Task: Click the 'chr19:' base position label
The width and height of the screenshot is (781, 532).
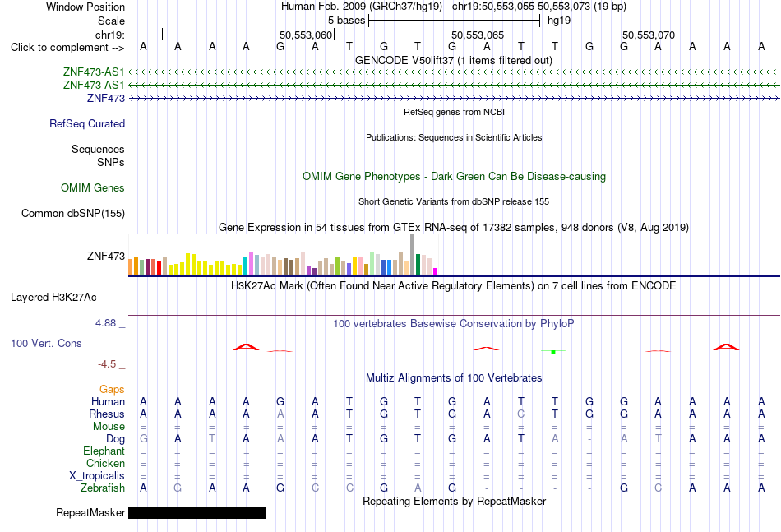Action: click(110, 35)
